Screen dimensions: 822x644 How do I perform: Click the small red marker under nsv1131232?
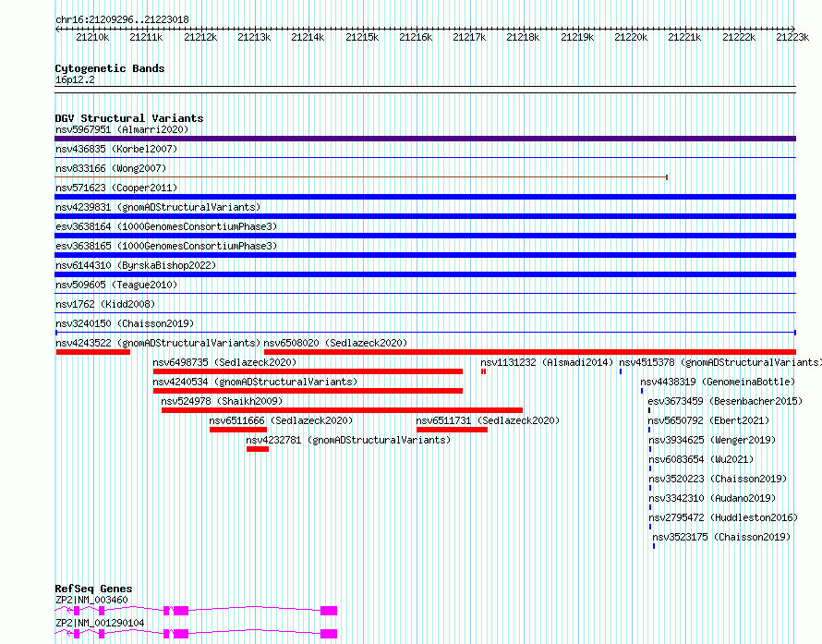[x=483, y=371]
